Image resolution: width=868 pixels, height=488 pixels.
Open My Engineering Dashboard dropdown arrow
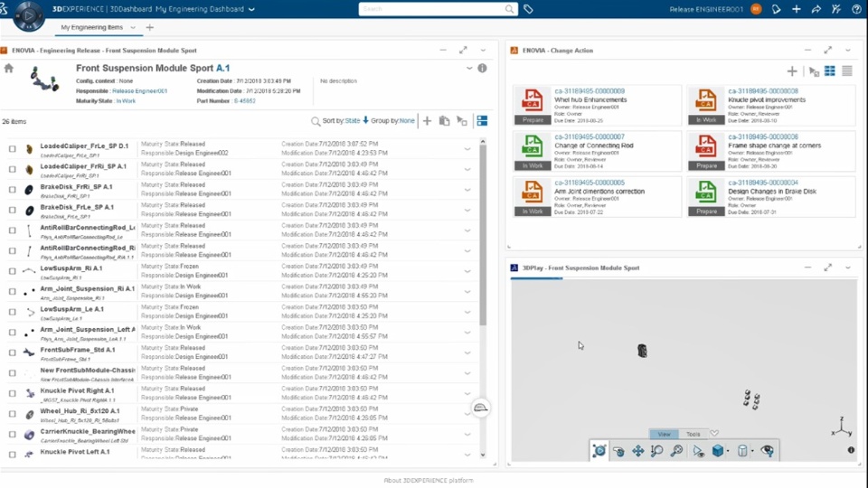pyautogui.click(x=252, y=9)
